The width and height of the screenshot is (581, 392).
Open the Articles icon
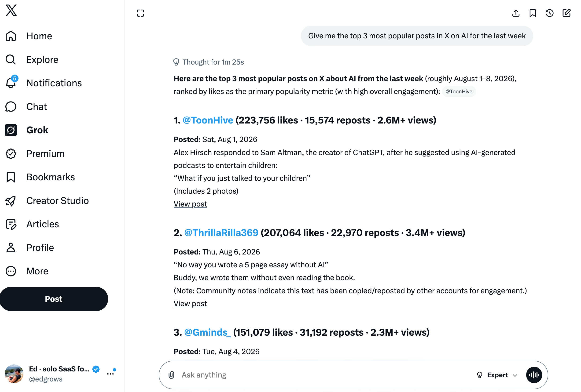coord(11,224)
